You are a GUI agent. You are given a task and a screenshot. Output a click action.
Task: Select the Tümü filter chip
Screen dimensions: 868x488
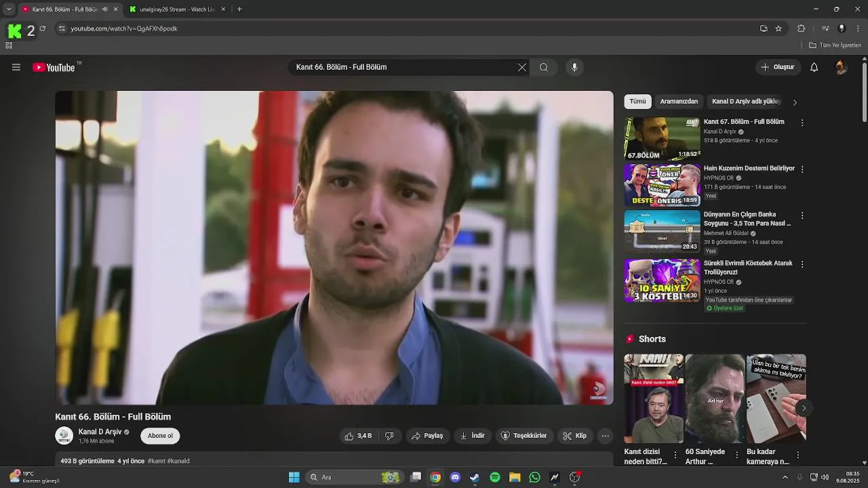(637, 102)
